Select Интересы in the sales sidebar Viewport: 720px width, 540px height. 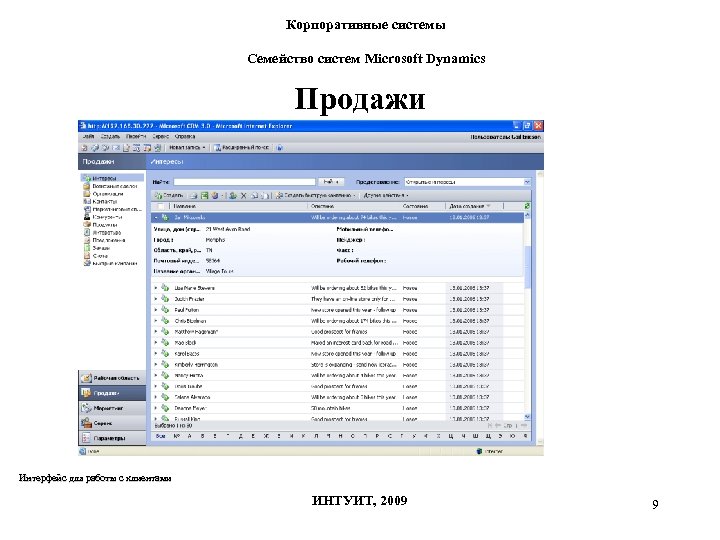pos(113,178)
